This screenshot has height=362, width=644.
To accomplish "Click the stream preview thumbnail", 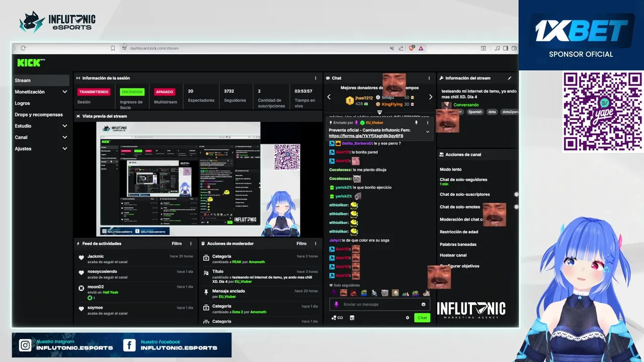I will point(198,179).
